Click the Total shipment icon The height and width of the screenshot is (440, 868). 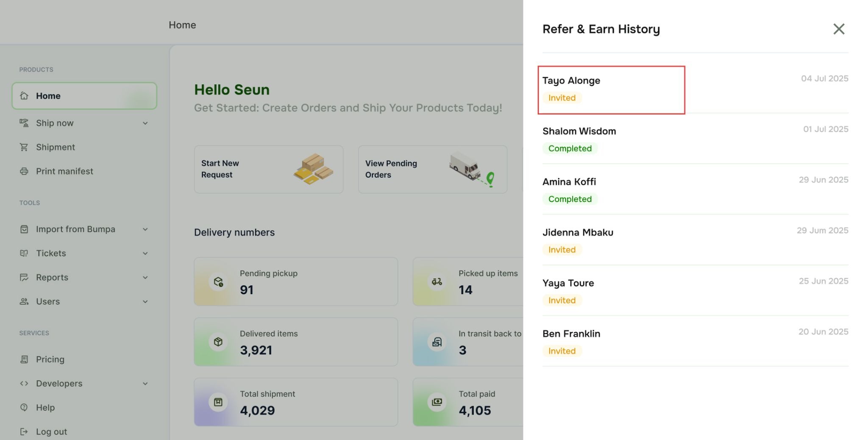[x=218, y=402]
